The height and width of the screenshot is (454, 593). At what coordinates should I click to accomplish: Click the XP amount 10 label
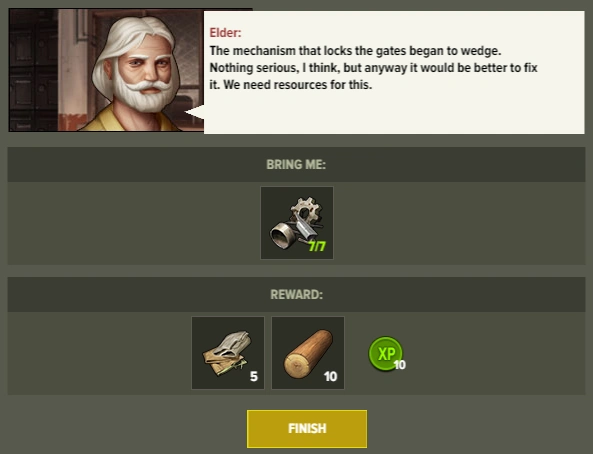pos(399,365)
